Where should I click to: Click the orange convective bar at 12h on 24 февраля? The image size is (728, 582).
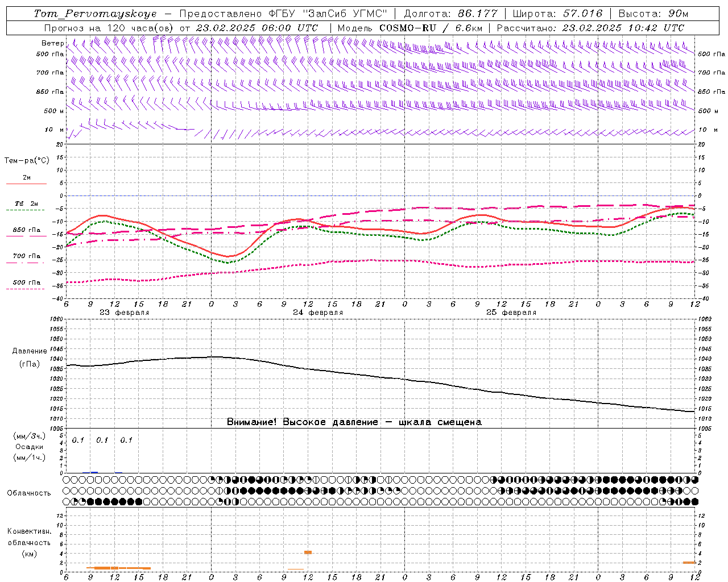308,552
